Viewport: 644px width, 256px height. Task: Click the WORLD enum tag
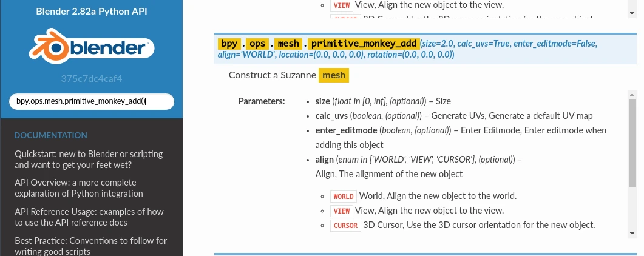343,197
